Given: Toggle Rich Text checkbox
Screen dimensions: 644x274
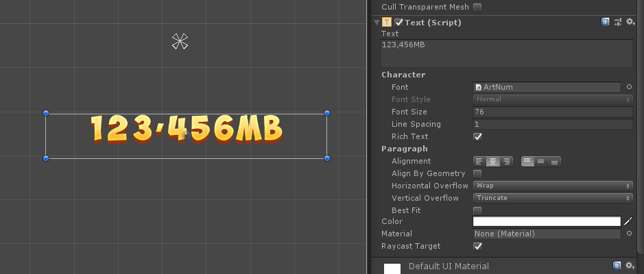Looking at the screenshot, I should pos(477,136).
